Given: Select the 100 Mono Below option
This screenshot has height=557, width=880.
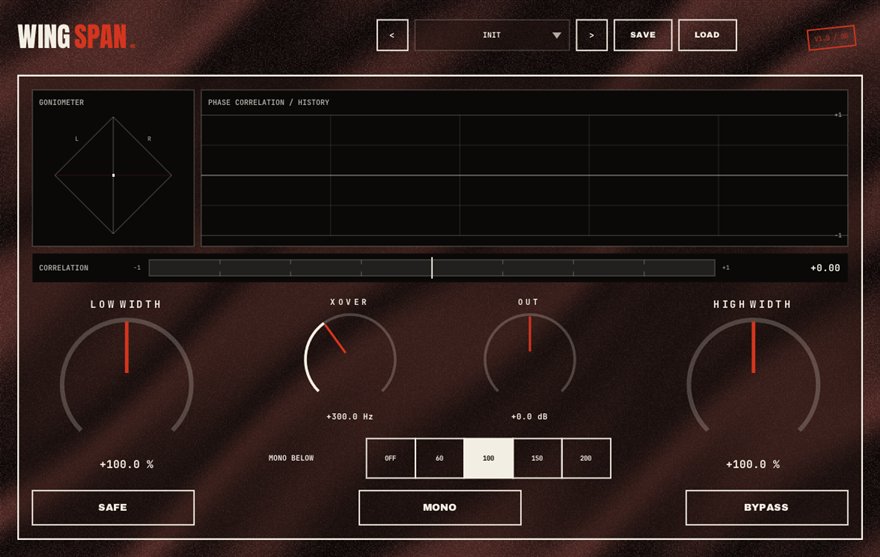Looking at the screenshot, I should tap(488, 458).
